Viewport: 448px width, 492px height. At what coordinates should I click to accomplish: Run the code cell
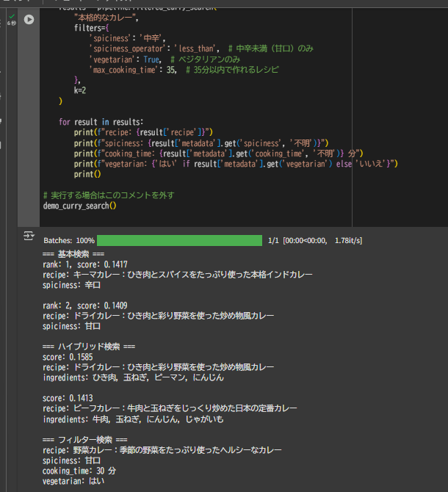tap(29, 19)
